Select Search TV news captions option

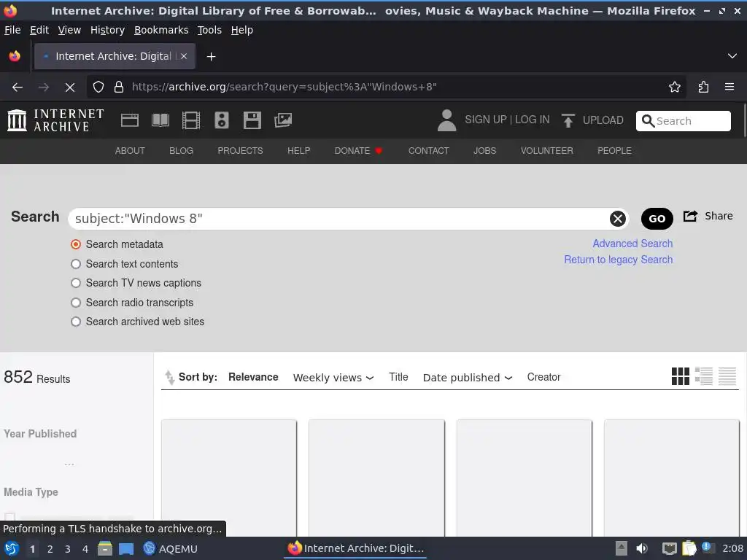point(76,283)
